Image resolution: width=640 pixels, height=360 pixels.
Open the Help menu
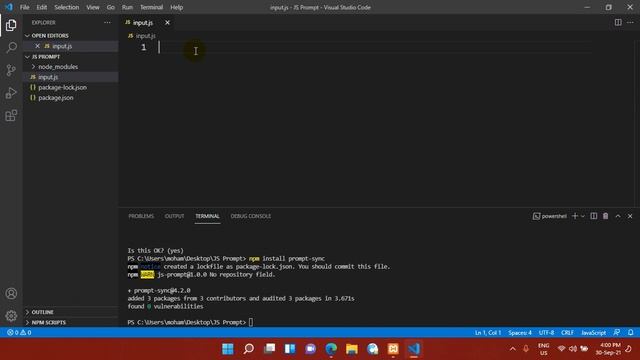176,7
